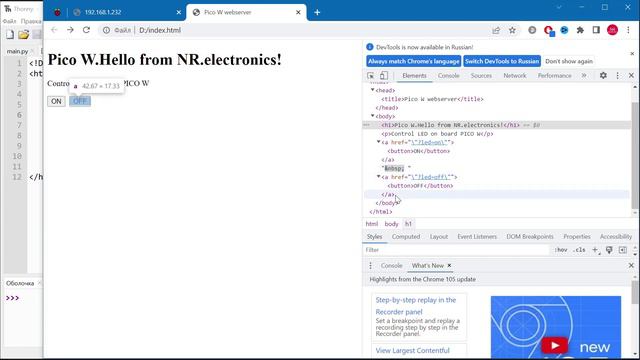Open DevTools customize three-dot menu
Image resolution: width=640 pixels, height=360 pixels.
(x=618, y=76)
